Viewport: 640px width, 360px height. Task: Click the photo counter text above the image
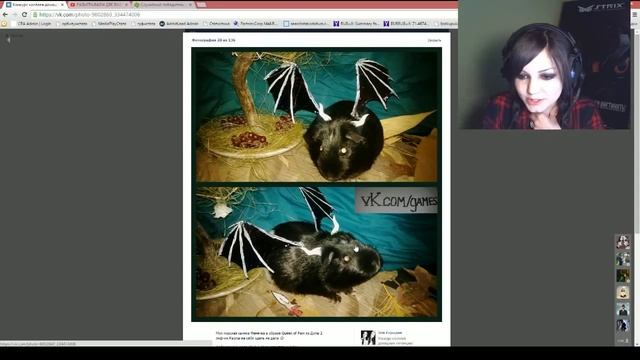(213, 40)
